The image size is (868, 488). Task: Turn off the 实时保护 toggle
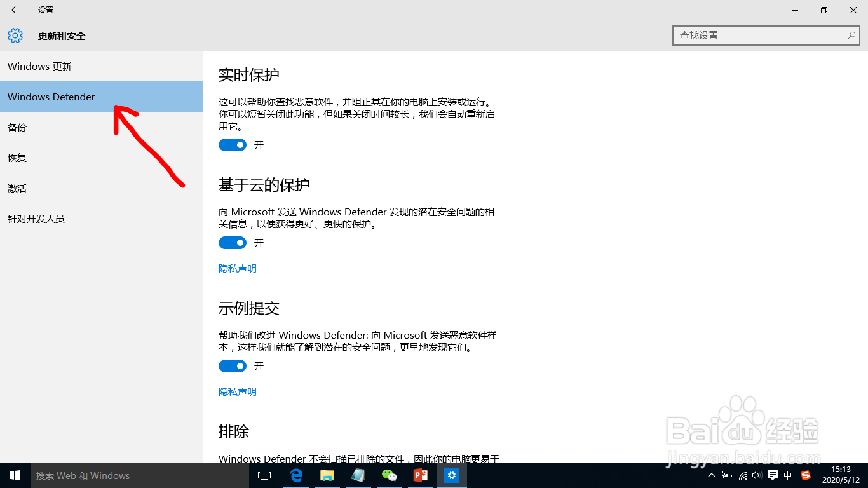[x=233, y=145]
